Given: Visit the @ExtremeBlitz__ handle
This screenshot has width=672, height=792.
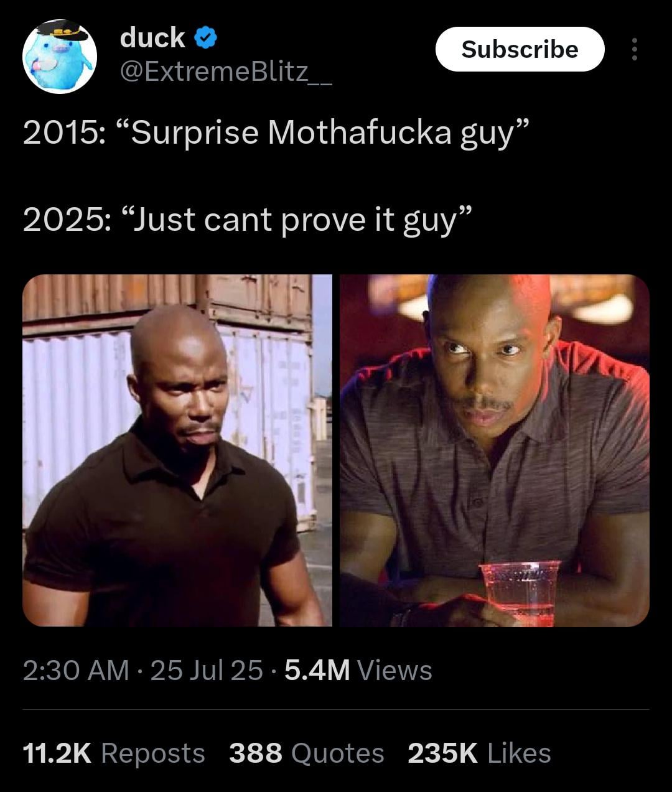Looking at the screenshot, I should [x=225, y=73].
